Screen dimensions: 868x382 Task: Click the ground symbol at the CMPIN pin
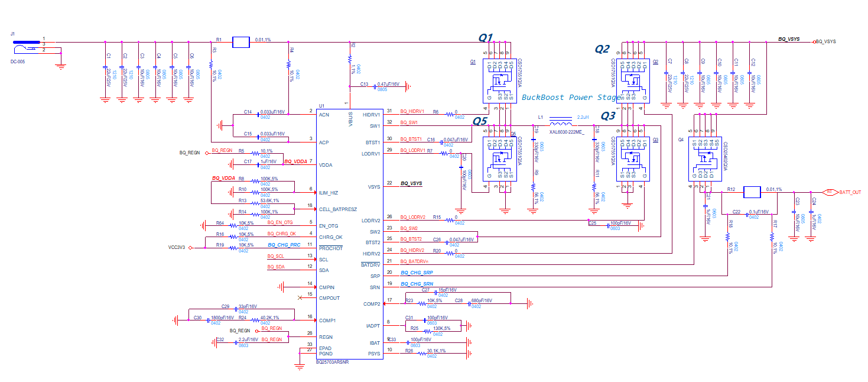coord(281,286)
